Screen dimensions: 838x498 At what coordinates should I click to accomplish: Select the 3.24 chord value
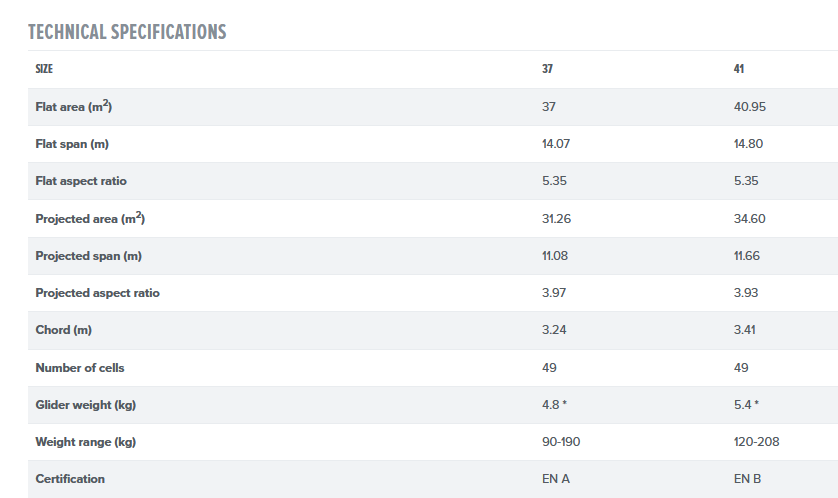pos(554,330)
